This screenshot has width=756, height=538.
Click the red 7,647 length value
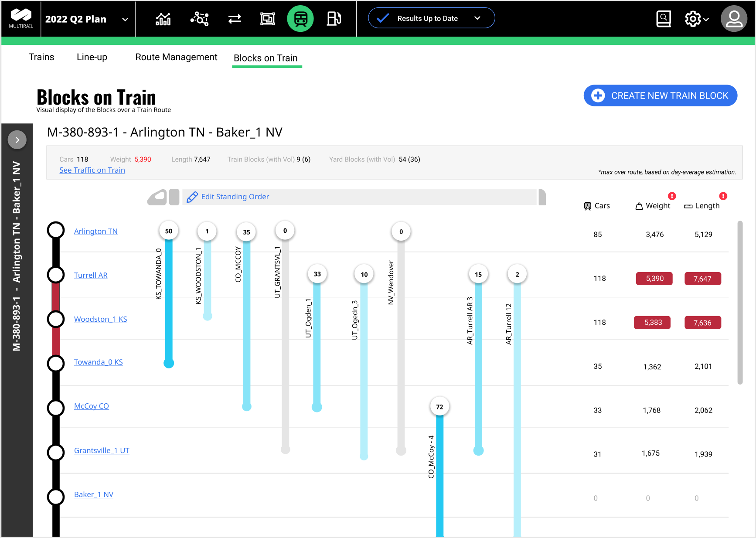pyautogui.click(x=702, y=279)
